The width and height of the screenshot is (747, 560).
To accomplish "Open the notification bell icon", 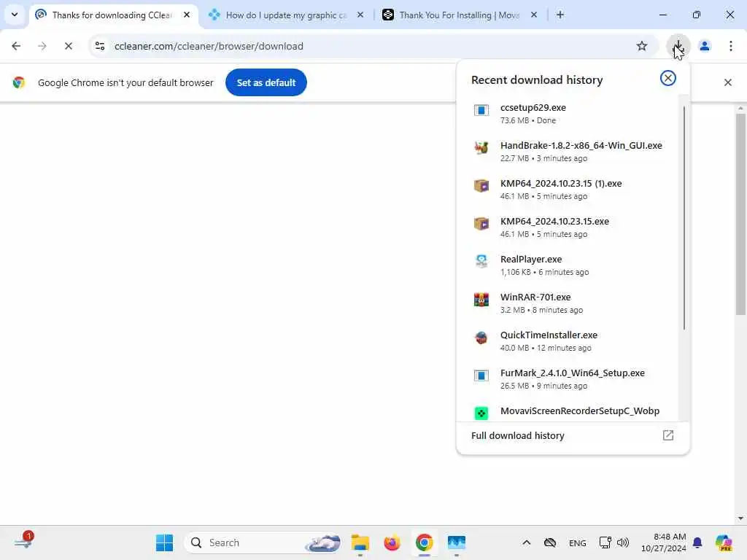I will pos(697,542).
